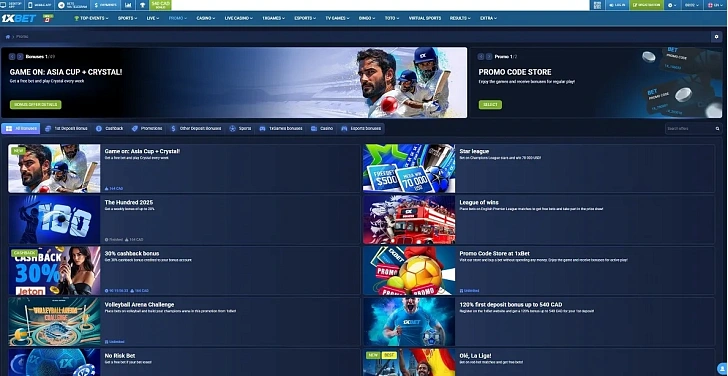
Task: Click the trophy icon in the top bar
Action: 143,5
